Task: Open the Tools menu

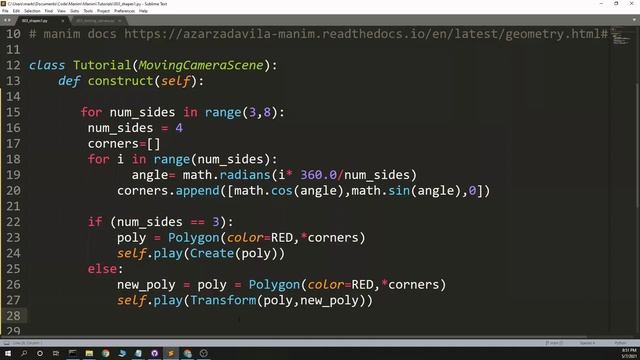Action: (x=88, y=11)
